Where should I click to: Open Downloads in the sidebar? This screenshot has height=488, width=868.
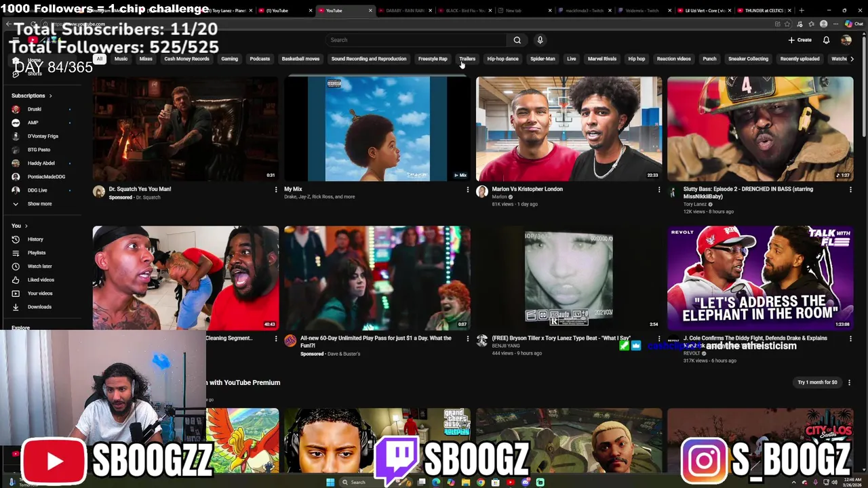tap(39, 307)
